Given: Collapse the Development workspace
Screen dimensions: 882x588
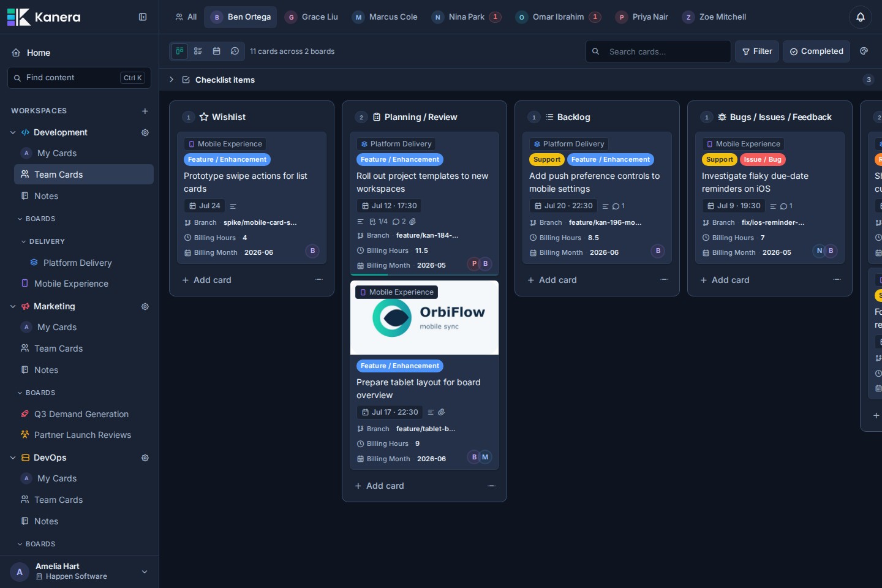Looking at the screenshot, I should click(13, 132).
